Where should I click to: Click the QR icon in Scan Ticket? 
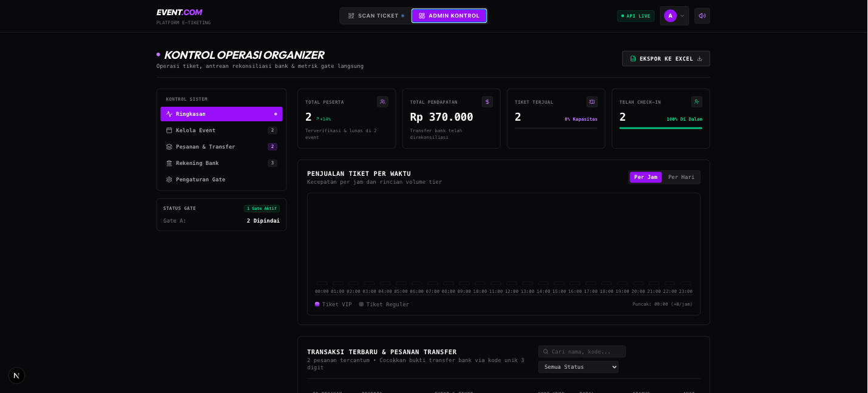tap(351, 16)
